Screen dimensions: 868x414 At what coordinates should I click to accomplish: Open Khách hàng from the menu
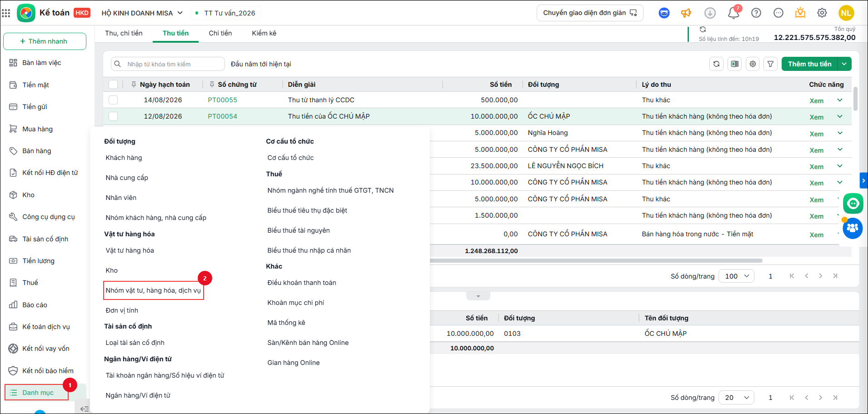[x=124, y=158]
